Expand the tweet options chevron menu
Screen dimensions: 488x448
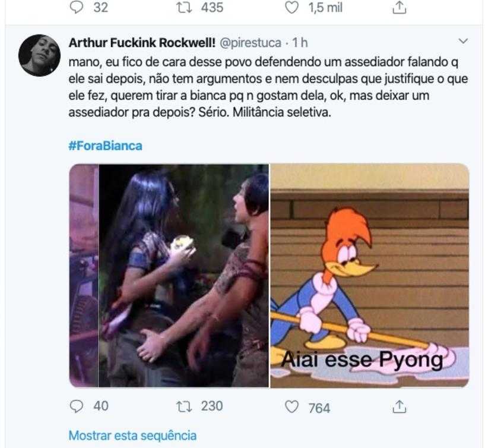coord(464,42)
